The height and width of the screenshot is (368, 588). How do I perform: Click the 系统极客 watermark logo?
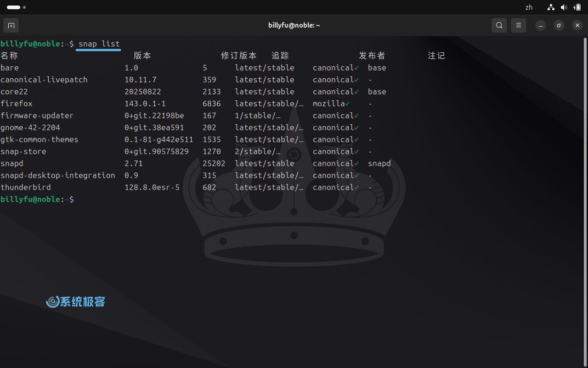click(76, 302)
